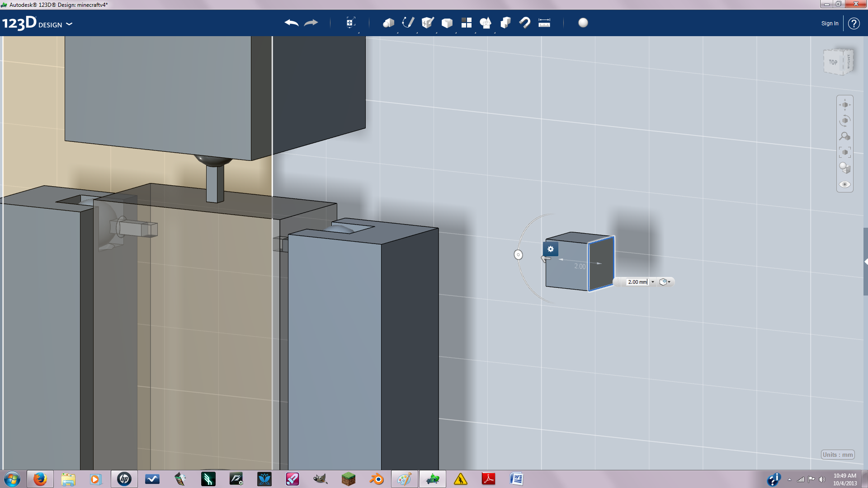The height and width of the screenshot is (488, 868).
Task: Open the Construct tool flyout arrow
Action: coord(436,33)
